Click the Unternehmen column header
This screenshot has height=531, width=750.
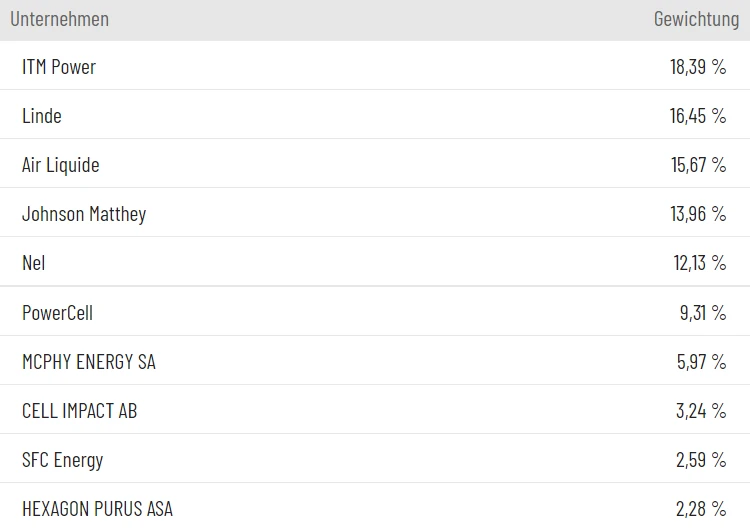(x=59, y=19)
